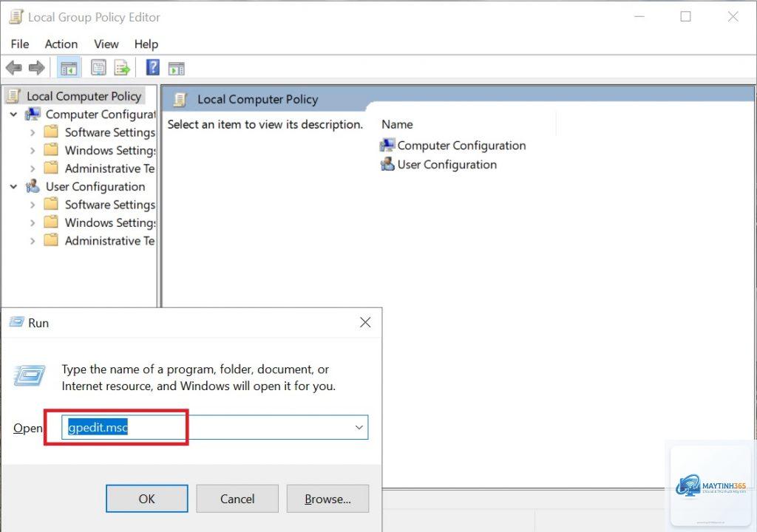
Task: Click the Forward arrow toolbar icon
Action: click(x=37, y=68)
